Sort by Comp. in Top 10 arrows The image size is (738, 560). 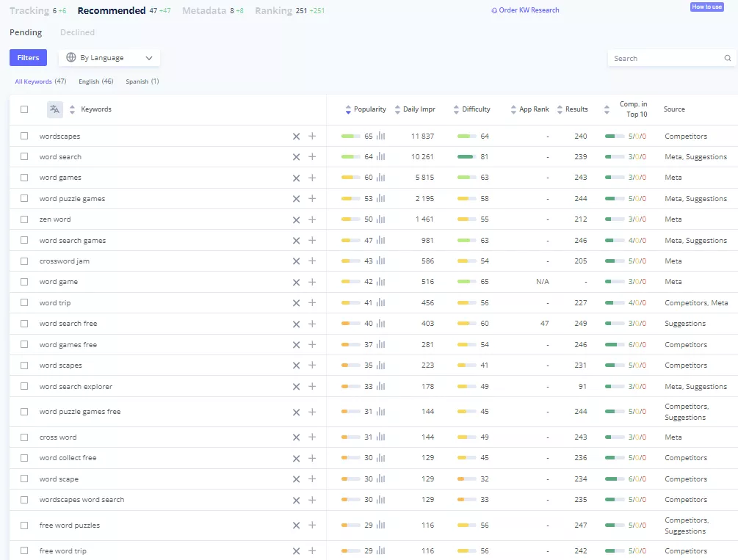[x=607, y=109]
